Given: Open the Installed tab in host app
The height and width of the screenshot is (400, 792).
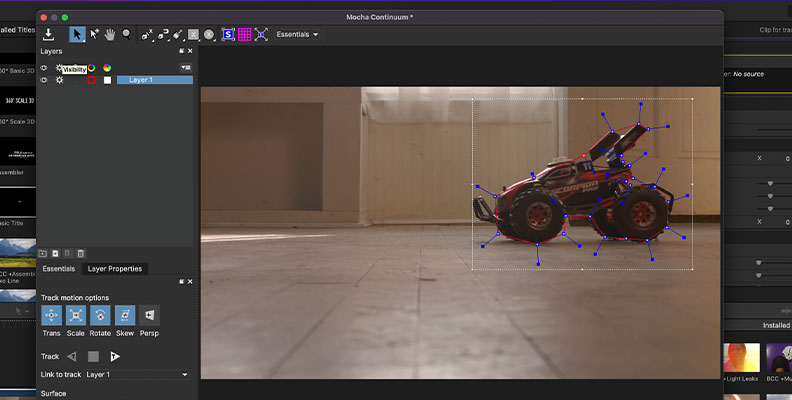Looking at the screenshot, I should click(x=776, y=325).
